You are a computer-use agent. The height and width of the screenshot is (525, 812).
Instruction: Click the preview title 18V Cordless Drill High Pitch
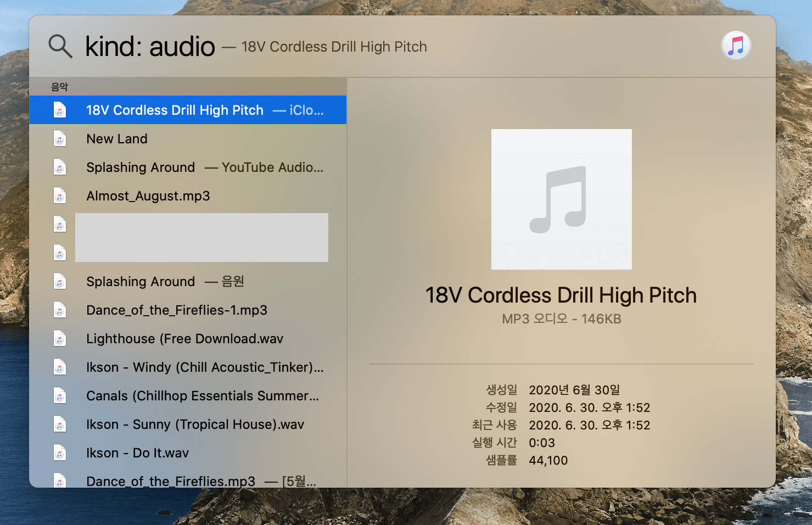[561, 295]
